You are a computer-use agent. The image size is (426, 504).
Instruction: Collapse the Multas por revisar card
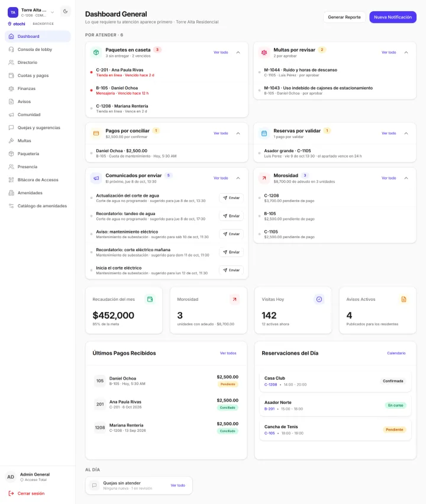click(406, 52)
